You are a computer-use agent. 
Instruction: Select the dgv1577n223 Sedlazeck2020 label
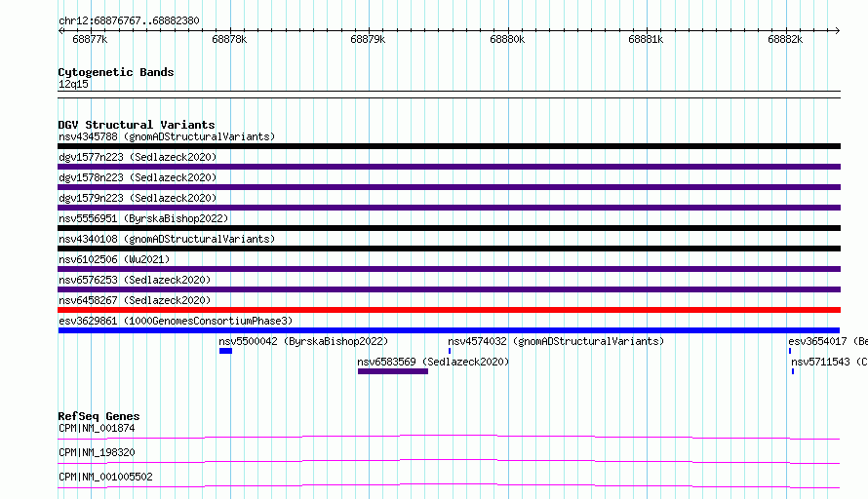click(138, 157)
